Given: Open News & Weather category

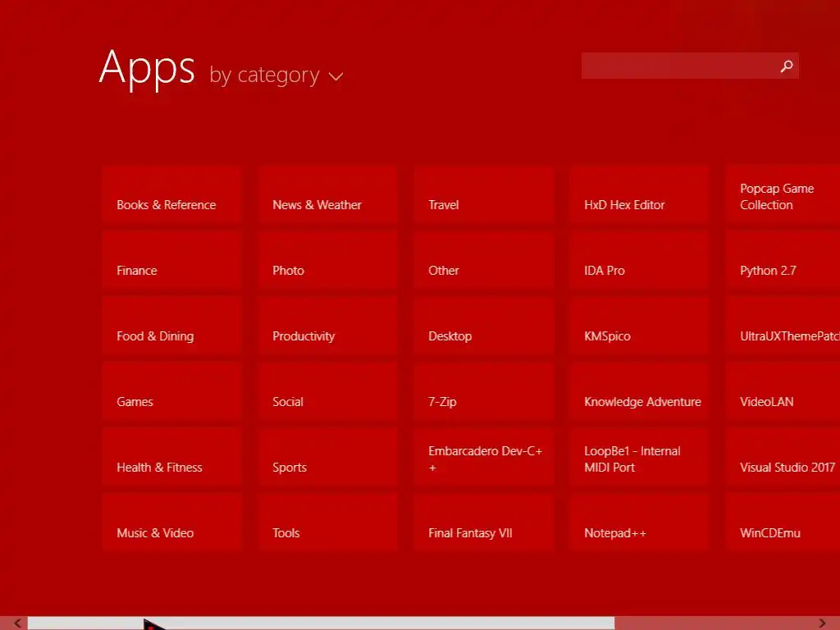Looking at the screenshot, I should (x=327, y=194).
